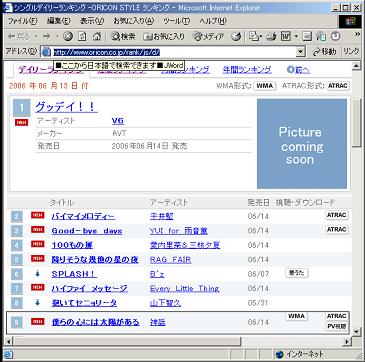This screenshot has width=365, height=362.
Task: Click the 着うた button in SPLASH! row
Action: click(x=297, y=273)
